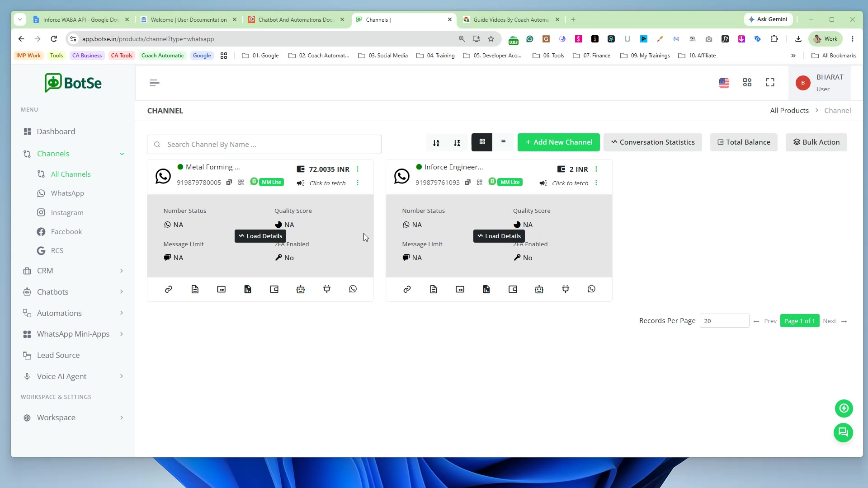The image size is (868, 488).
Task: Click the WhatsApp icon at bottom of Inforce card
Action: pyautogui.click(x=592, y=289)
